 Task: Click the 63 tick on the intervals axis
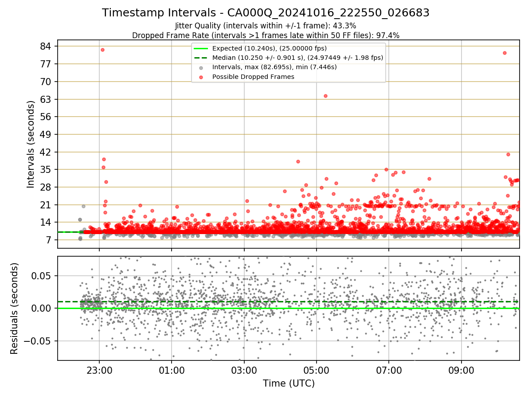(47, 99)
